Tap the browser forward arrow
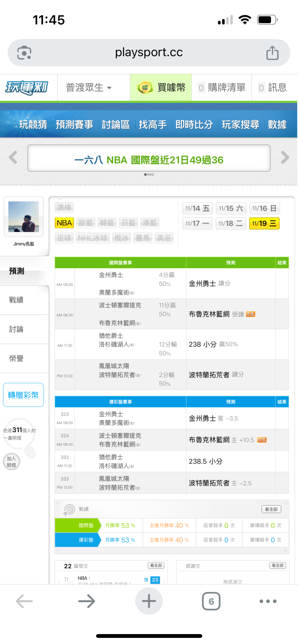This screenshot has width=298, height=644. [x=86, y=601]
